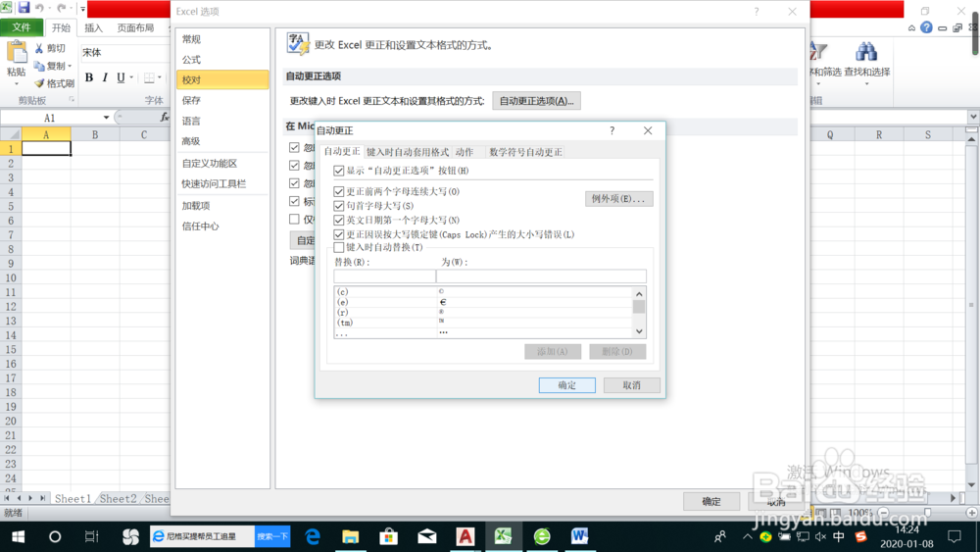Click the Excel icon on taskbar

(503, 536)
